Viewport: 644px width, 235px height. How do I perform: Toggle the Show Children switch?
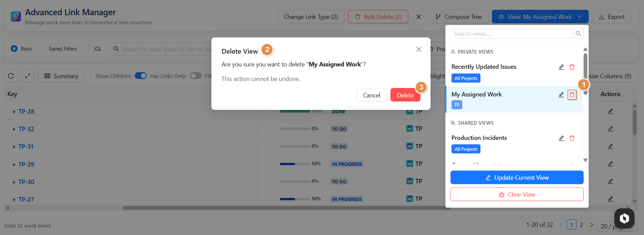coord(141,76)
